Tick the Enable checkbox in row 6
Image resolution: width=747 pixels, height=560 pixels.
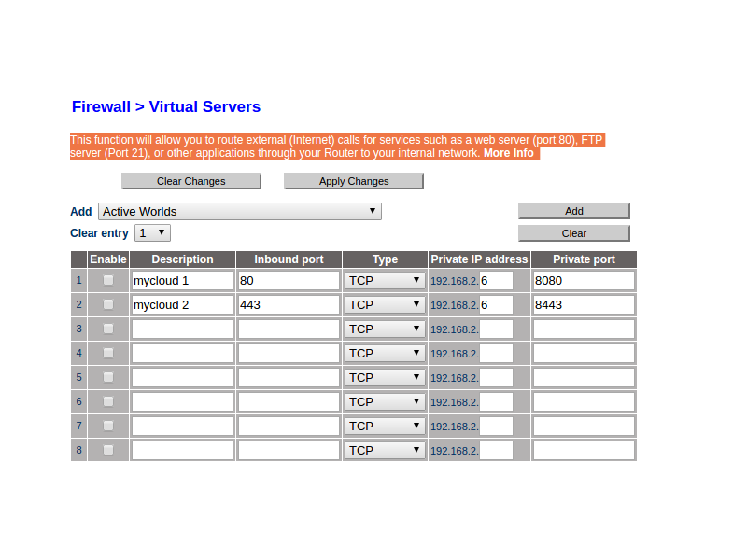[x=108, y=401]
